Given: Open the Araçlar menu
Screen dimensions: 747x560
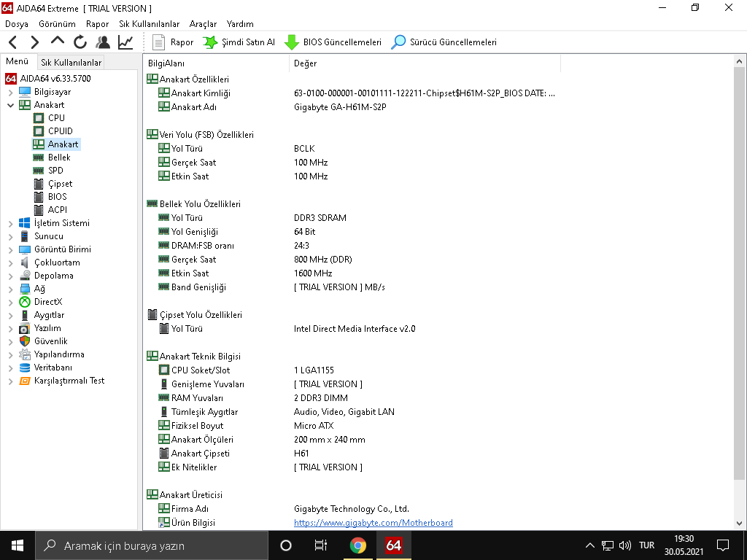Looking at the screenshot, I should [203, 24].
